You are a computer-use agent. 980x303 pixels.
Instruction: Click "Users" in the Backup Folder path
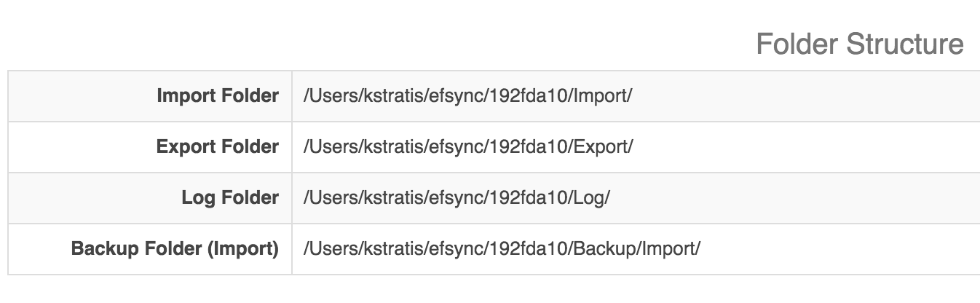[x=331, y=248]
